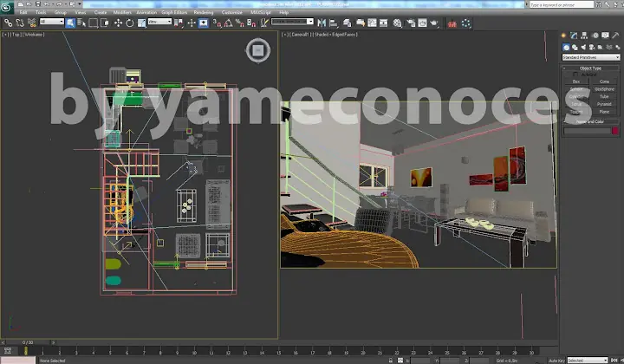Open the Standard Primitives dropdown
624x364 pixels.
click(591, 57)
